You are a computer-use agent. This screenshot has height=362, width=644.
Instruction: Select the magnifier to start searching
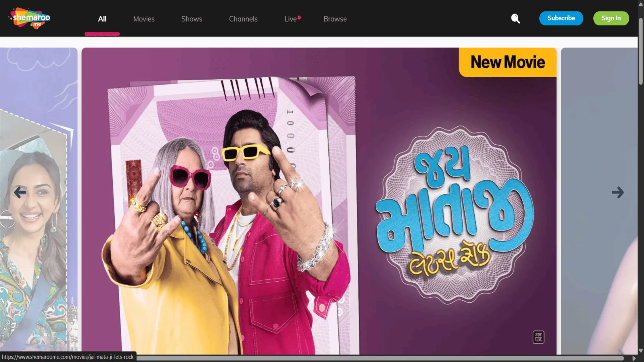pyautogui.click(x=515, y=18)
